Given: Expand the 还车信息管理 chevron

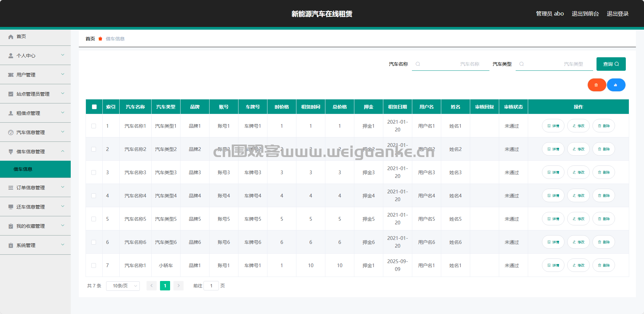Looking at the screenshot, I should (63, 206).
